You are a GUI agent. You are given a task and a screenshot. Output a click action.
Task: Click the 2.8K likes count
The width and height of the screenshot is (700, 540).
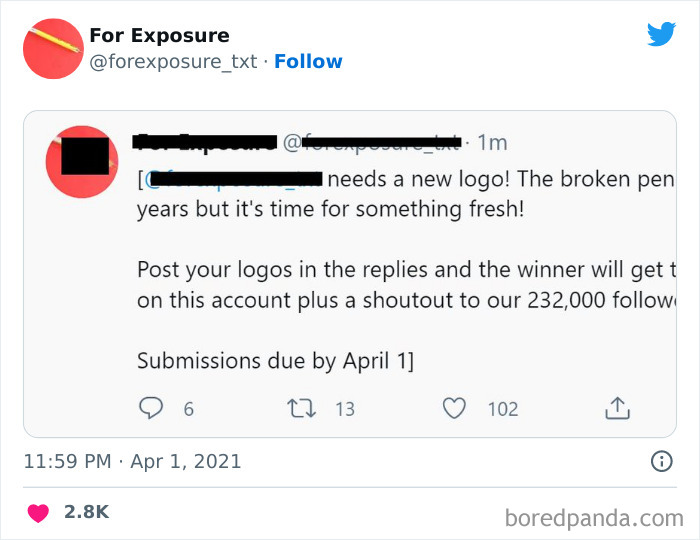[86, 512]
